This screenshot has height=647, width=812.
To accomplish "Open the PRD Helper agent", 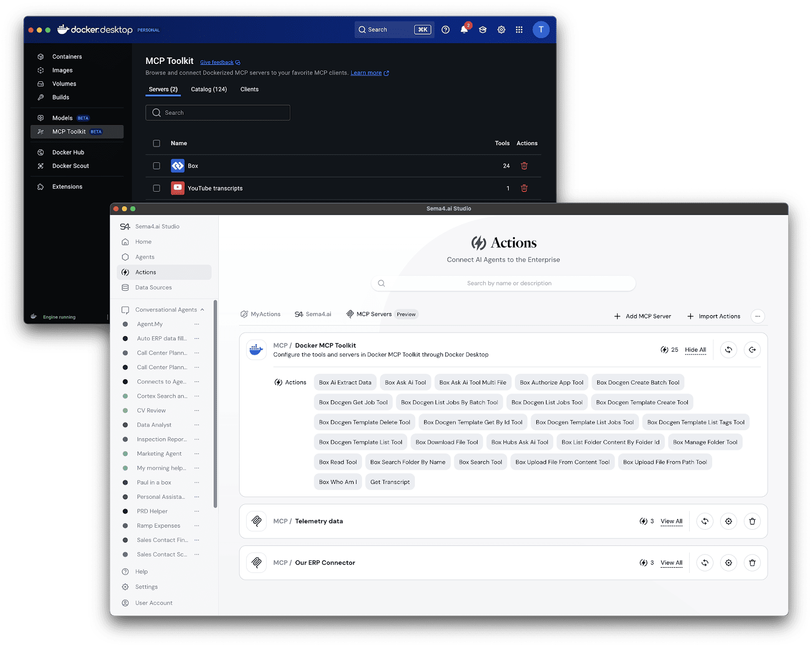I will (x=152, y=511).
